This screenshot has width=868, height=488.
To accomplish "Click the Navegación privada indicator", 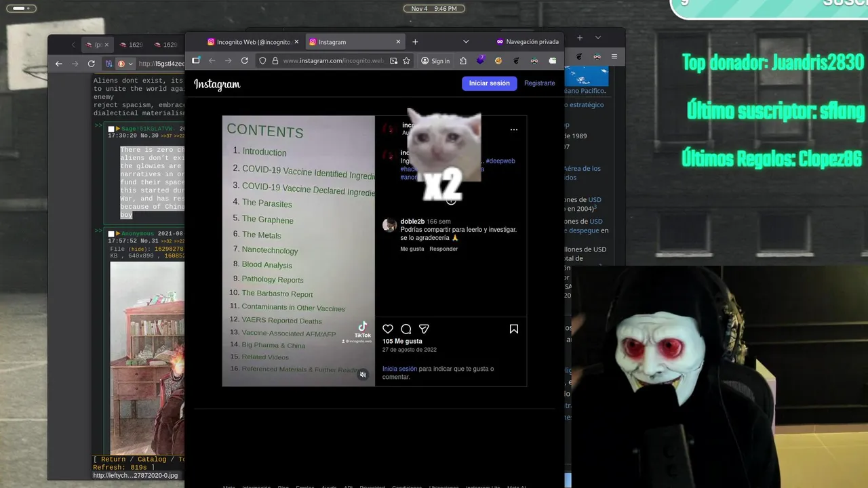I will pyautogui.click(x=528, y=42).
